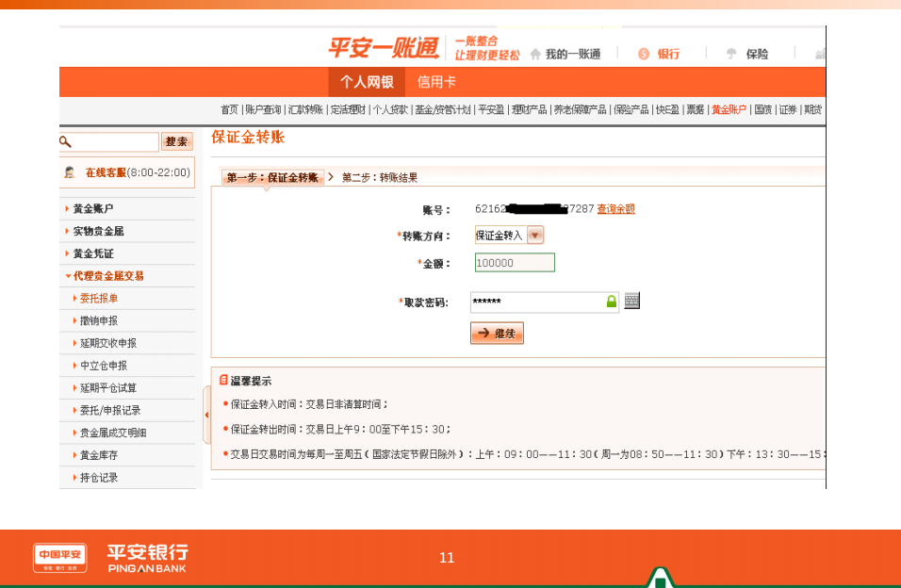Click the 在线客服 agent avatar icon
Viewport: 901px width, 588px height.
[x=70, y=172]
